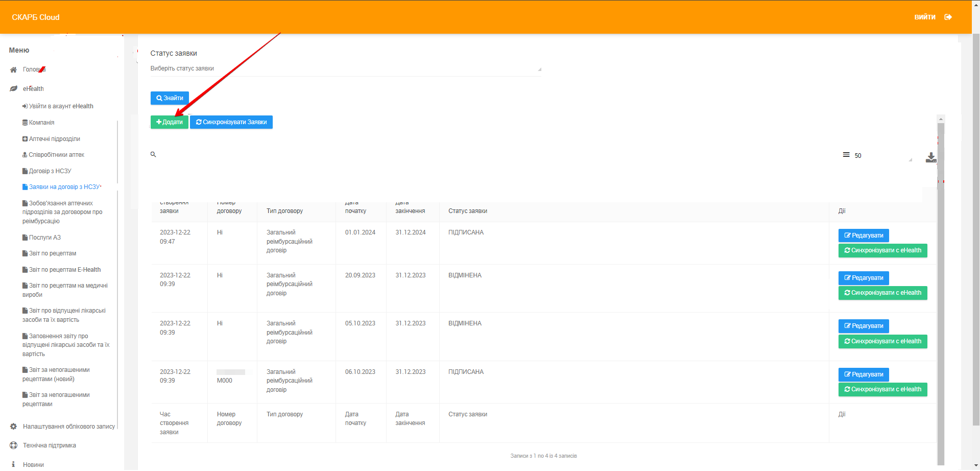Image resolution: width=980 pixels, height=471 pixels.
Task: Click the settings gear icon in sidebar
Action: click(x=14, y=427)
